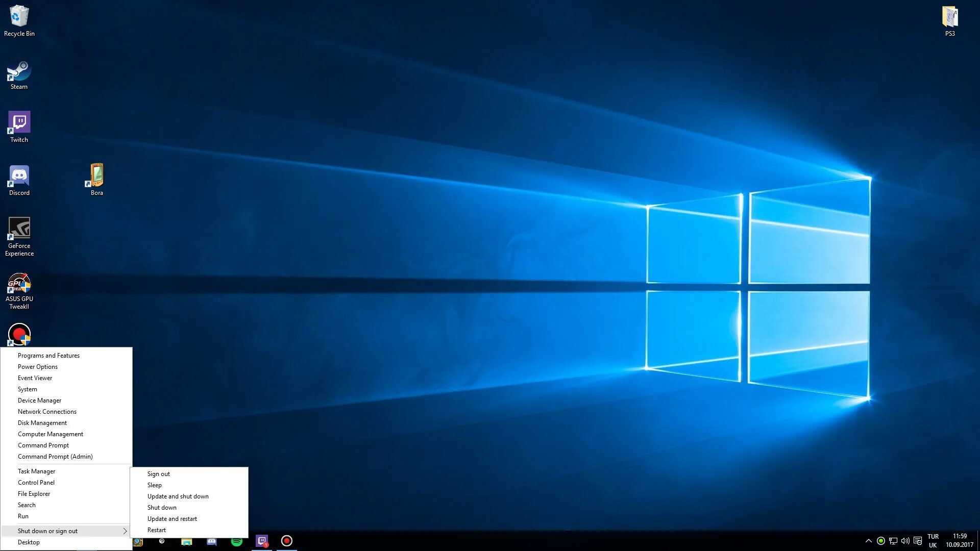Click Sign out from shutdown menu
Screen dimensions: 980x551
[x=159, y=473]
